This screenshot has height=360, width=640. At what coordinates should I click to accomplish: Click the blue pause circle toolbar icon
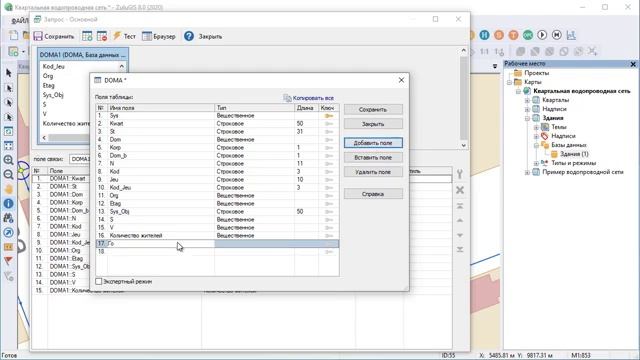coord(484,35)
